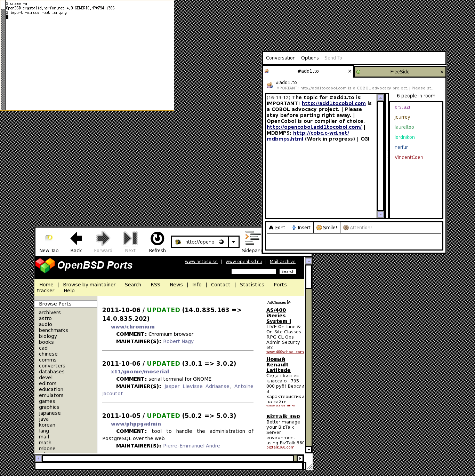Open the BizTalk 360 ad link
The image size is (475, 476).
(x=283, y=416)
